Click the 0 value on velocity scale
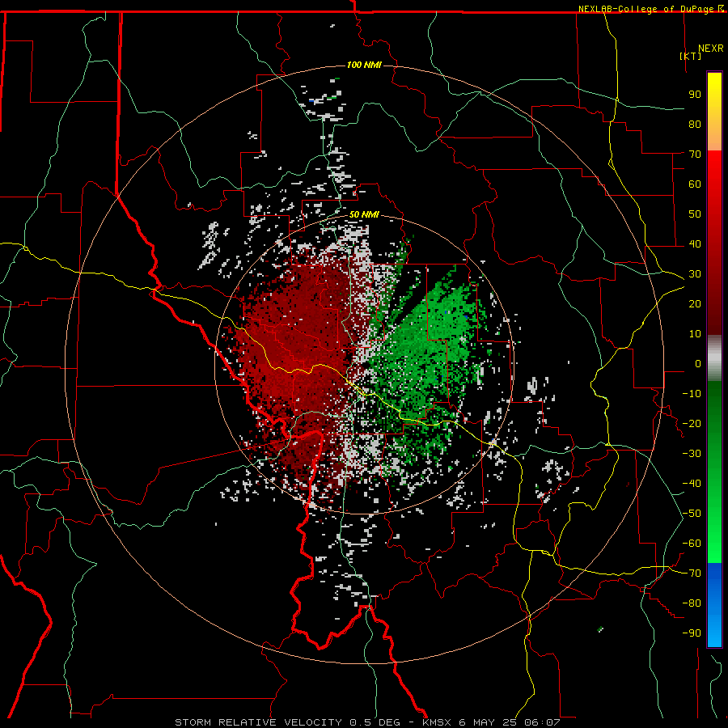Screen dimensions: 728x728 pos(698,363)
